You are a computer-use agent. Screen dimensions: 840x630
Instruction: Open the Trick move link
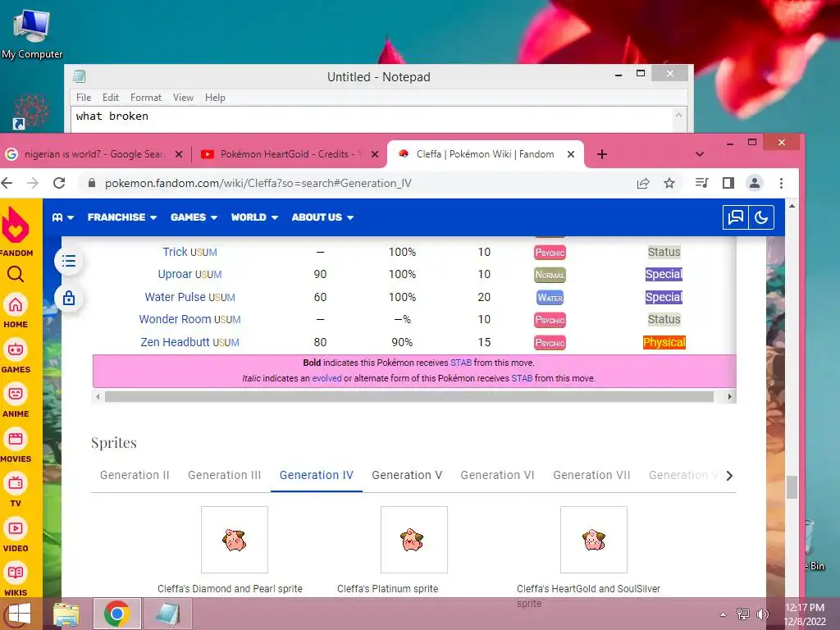(175, 252)
